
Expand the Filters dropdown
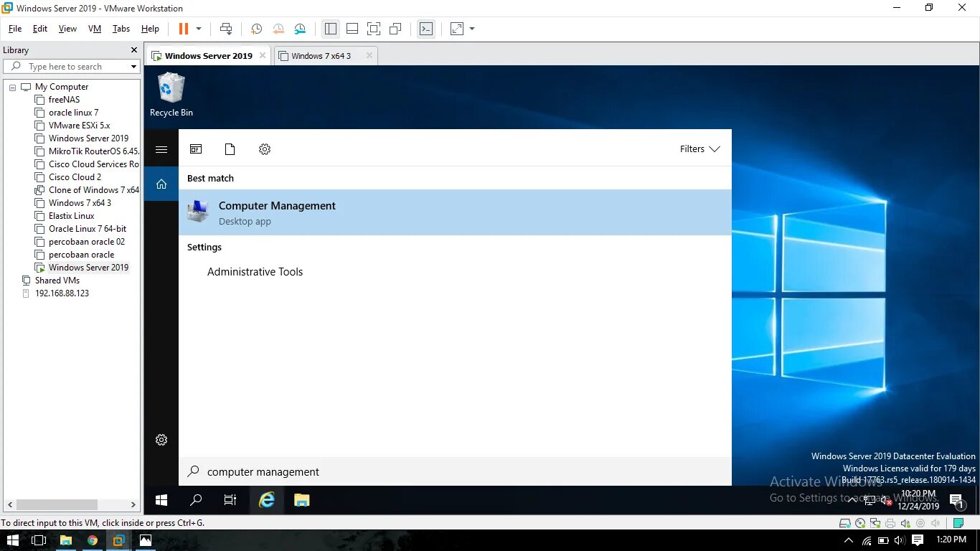point(700,149)
